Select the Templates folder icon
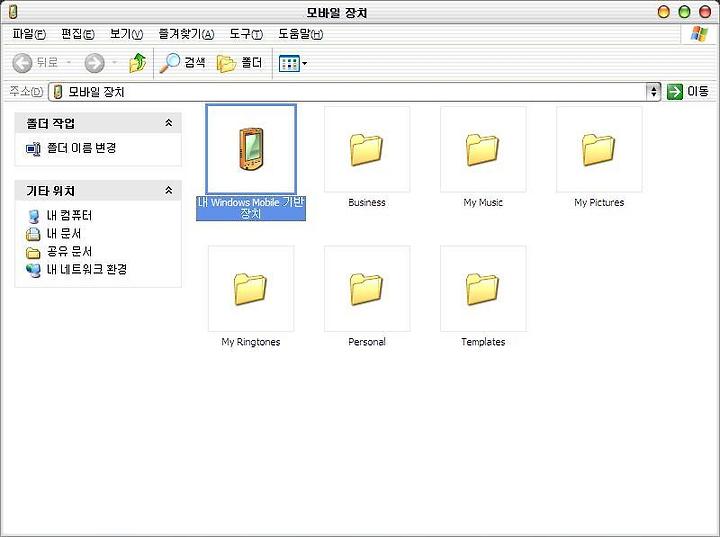Screen dimensions: 720x537 [x=483, y=289]
